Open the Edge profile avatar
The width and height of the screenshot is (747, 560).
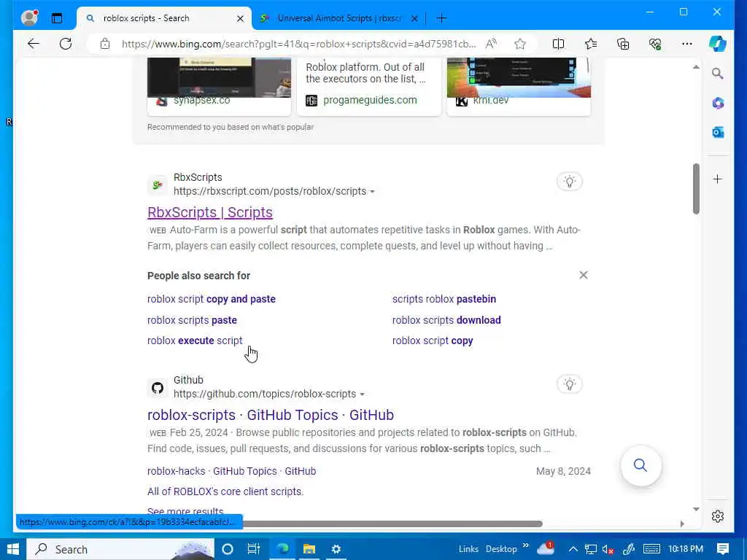click(x=29, y=18)
